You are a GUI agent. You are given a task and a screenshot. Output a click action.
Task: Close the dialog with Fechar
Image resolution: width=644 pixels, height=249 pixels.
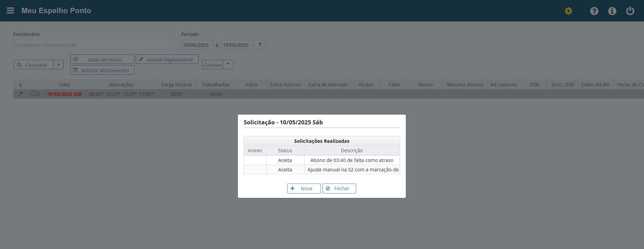tap(339, 189)
